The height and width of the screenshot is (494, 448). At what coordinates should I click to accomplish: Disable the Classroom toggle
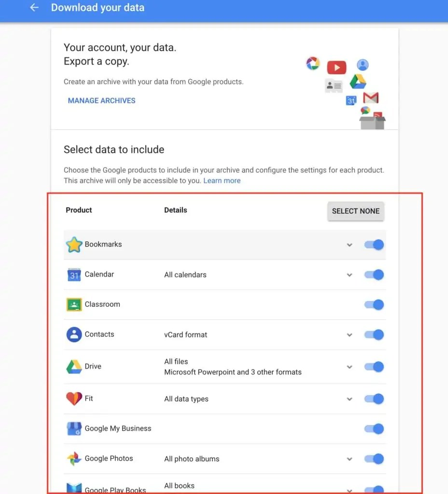point(374,304)
